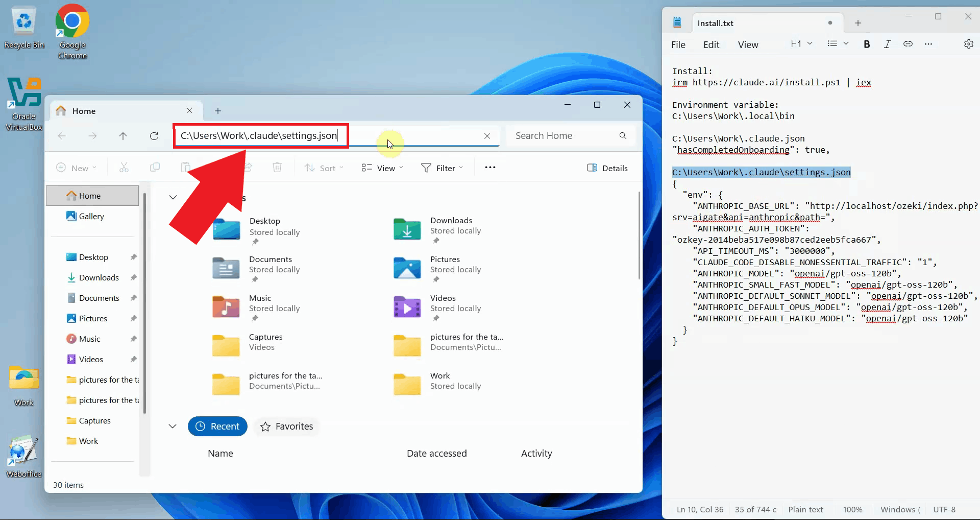Toggle bold formatting
Image resolution: width=980 pixels, height=520 pixels.
click(x=867, y=44)
